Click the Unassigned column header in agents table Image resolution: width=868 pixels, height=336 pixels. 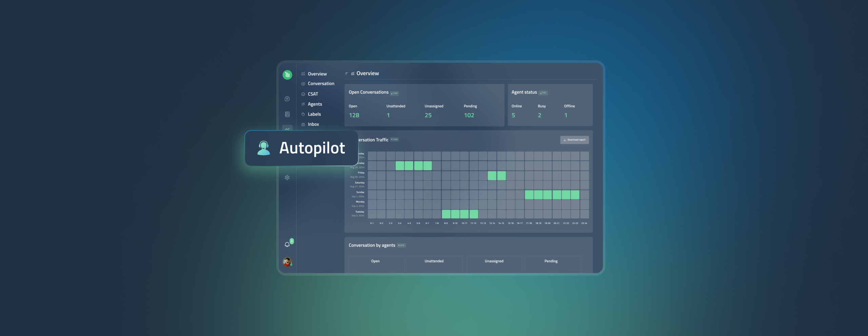[494, 261]
